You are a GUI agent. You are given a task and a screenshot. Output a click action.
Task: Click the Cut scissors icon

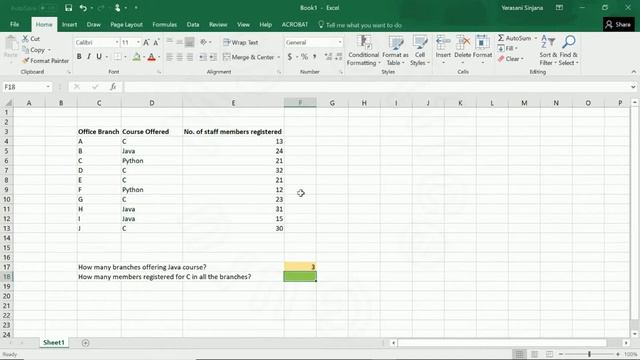25,39
